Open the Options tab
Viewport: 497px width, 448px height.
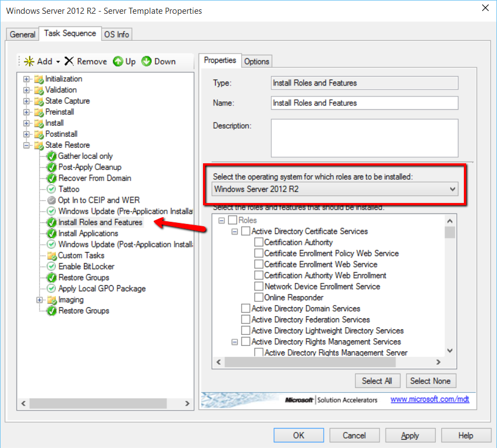[x=256, y=61]
